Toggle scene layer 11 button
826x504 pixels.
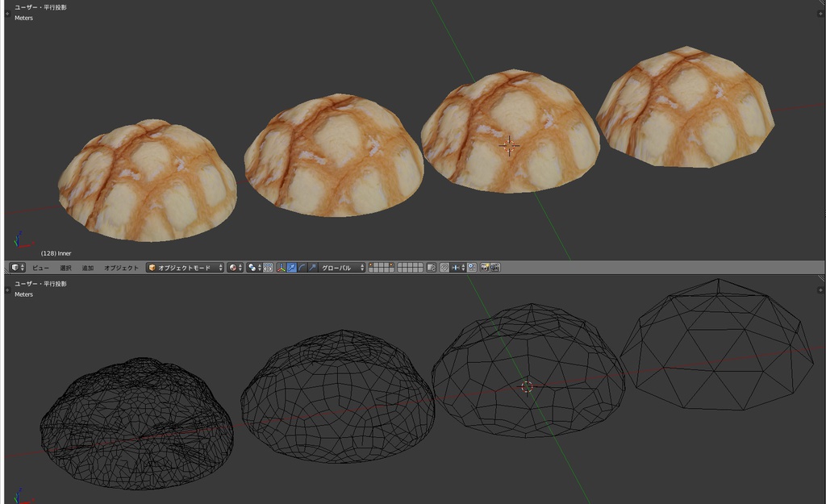[x=371, y=270]
